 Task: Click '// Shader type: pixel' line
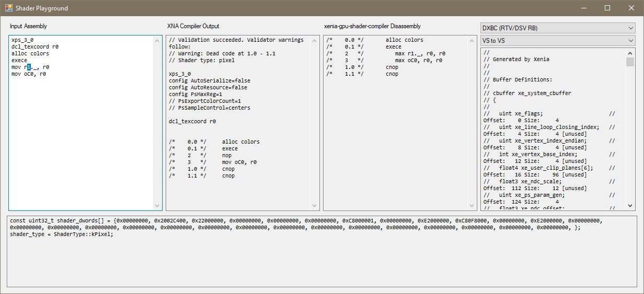[202, 60]
